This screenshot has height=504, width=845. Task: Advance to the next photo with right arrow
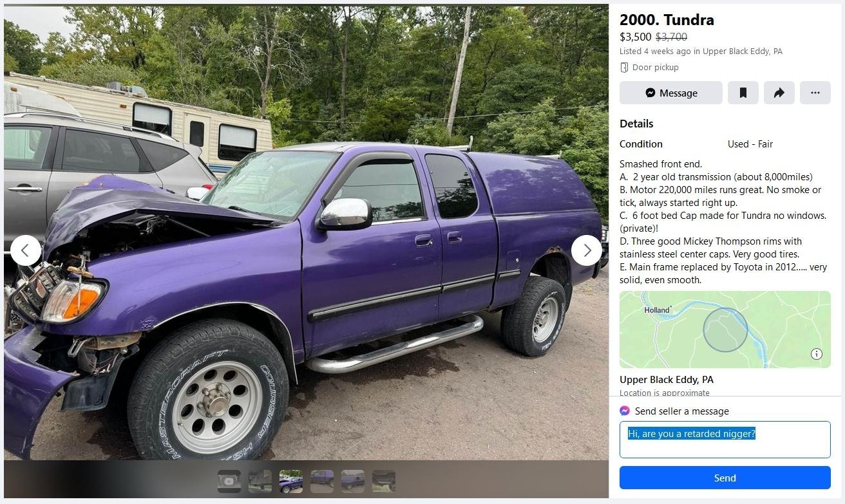pyautogui.click(x=587, y=250)
